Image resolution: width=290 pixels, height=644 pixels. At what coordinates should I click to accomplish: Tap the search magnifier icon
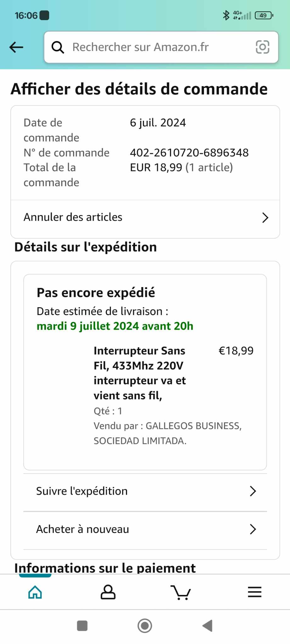tap(58, 47)
